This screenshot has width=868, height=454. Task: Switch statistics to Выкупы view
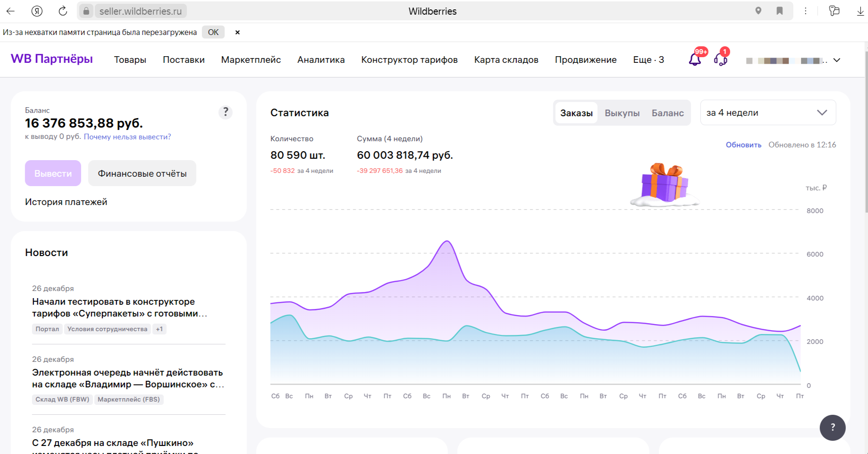point(622,112)
